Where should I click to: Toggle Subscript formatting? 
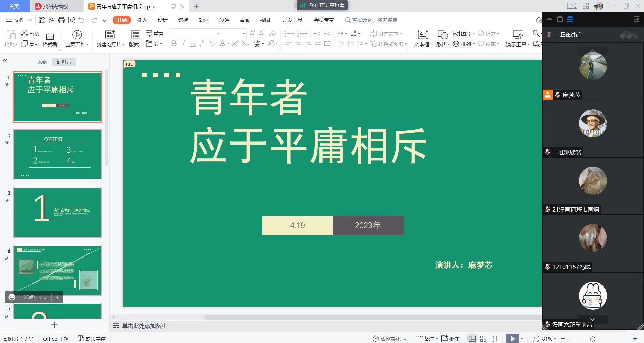245,44
